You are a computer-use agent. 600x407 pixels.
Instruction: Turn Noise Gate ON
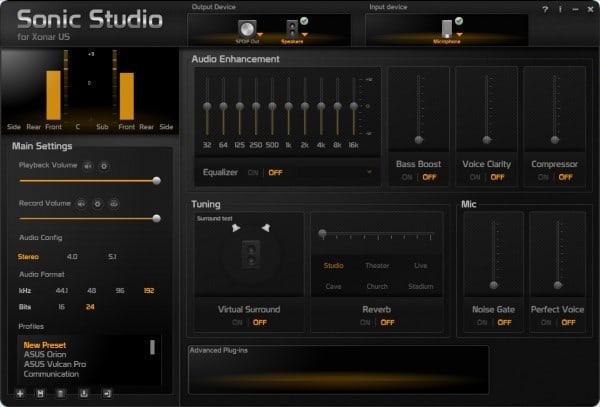coord(482,322)
